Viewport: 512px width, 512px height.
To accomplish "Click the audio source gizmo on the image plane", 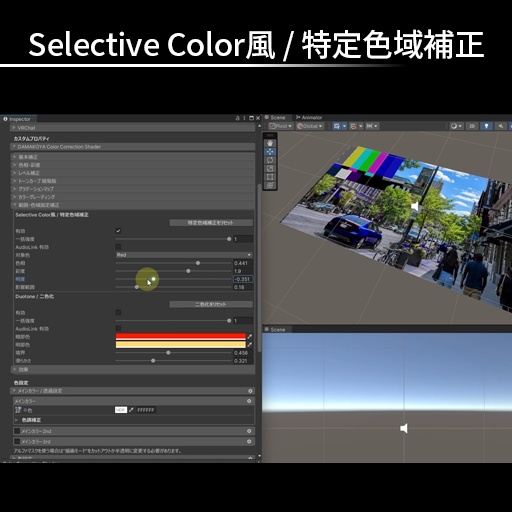I will click(415, 207).
